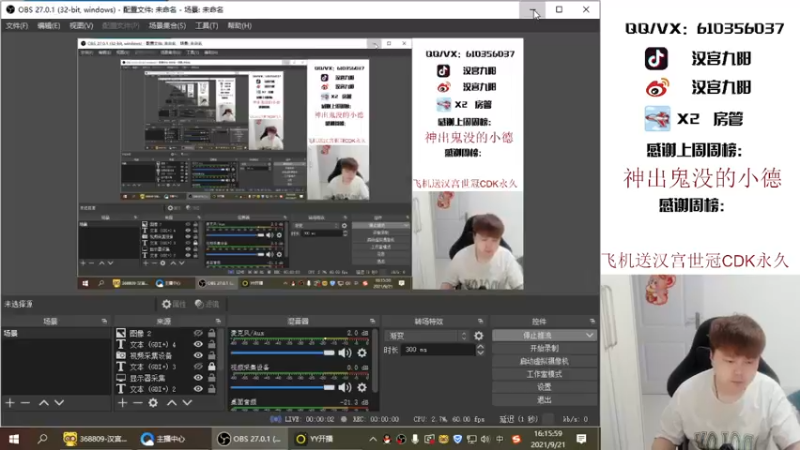
Task: Open the 视图(V) menu
Action: (81, 26)
